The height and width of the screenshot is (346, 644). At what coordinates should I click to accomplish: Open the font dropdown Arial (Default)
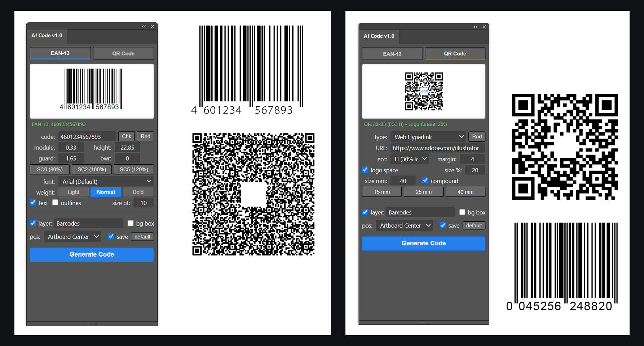point(106,181)
